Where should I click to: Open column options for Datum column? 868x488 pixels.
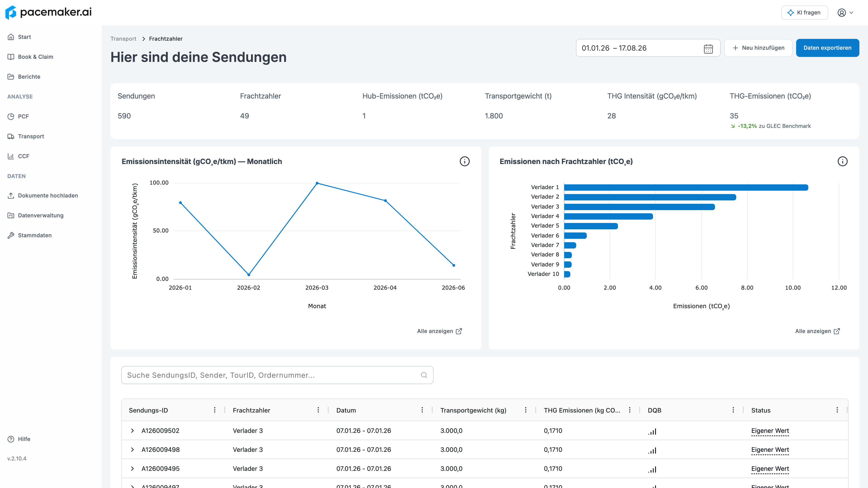point(422,410)
